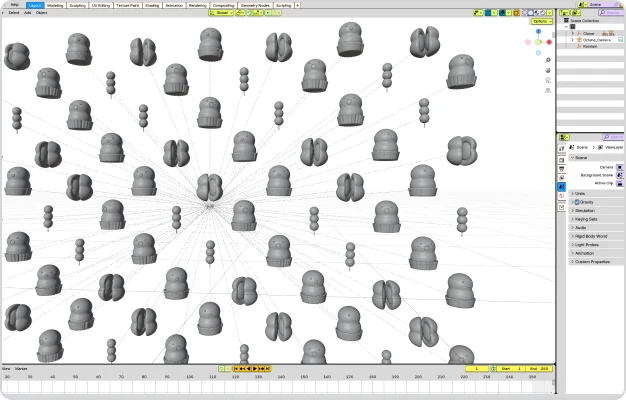Toggle viewport gizmos display
Screen dimensions: 626x400
click(488, 13)
